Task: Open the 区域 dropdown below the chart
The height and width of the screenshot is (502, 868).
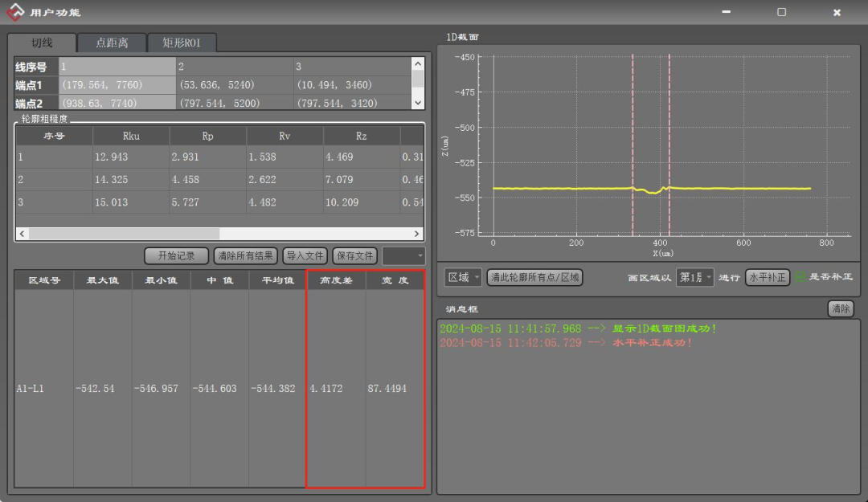Action: point(464,277)
